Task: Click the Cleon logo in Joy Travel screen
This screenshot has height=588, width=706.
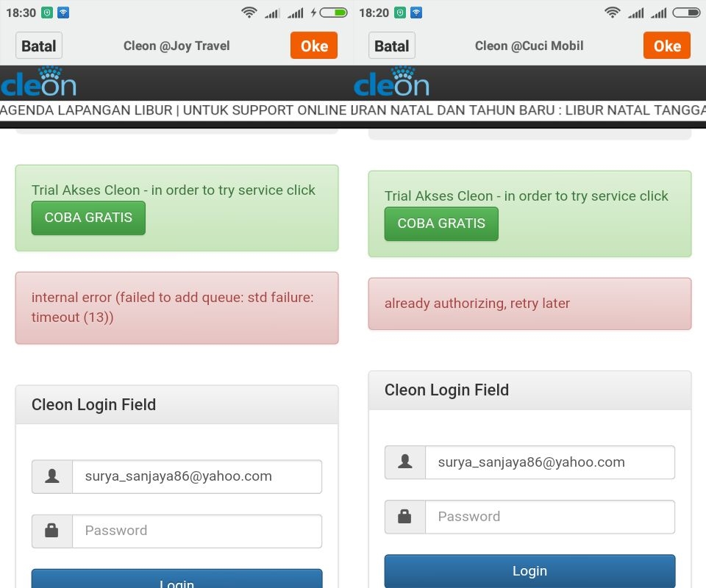Action: [38, 82]
